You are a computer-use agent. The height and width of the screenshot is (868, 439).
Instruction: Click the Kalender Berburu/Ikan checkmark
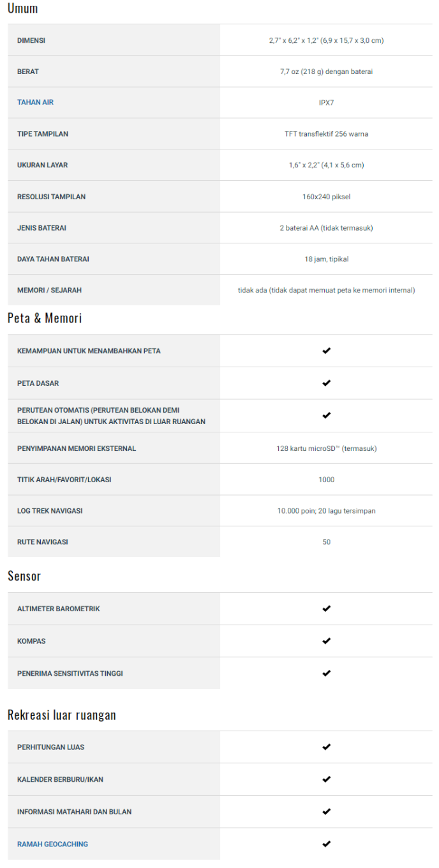click(327, 779)
